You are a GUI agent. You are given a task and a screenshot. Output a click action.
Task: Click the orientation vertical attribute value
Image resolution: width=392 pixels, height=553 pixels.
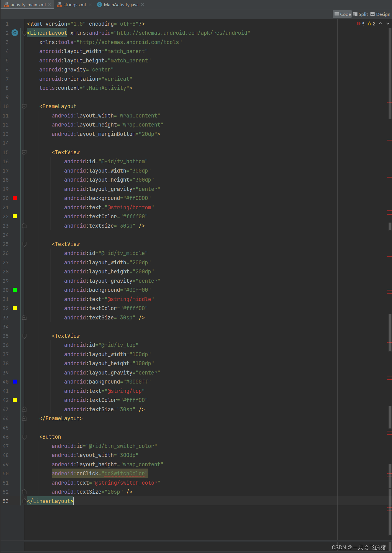[x=117, y=79]
